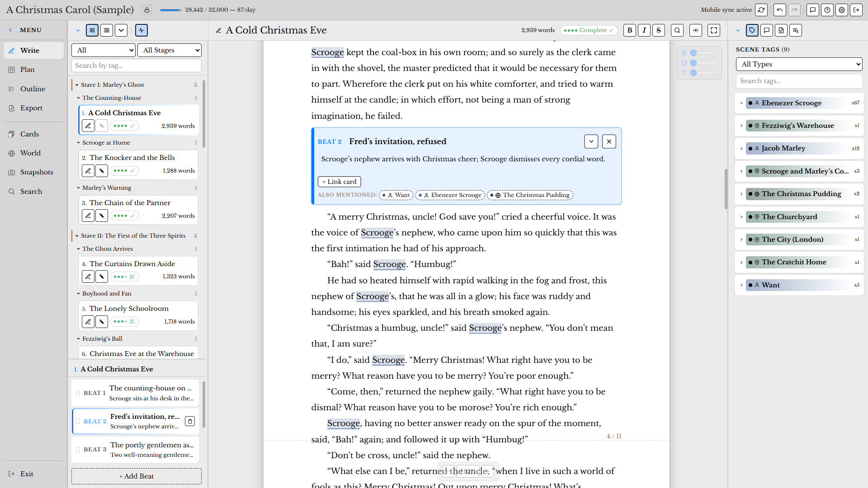This screenshot has width=868, height=488.
Task: Apply strikethrough formatting
Action: click(659, 30)
